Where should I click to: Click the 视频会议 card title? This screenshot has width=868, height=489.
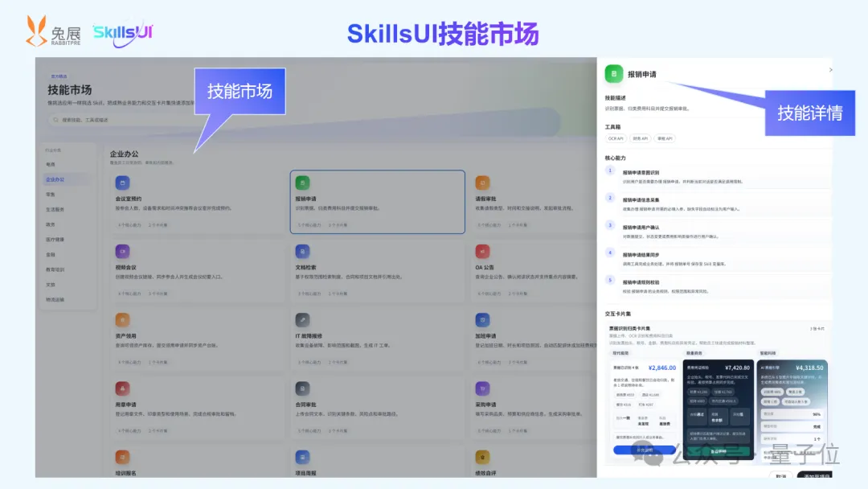click(125, 268)
